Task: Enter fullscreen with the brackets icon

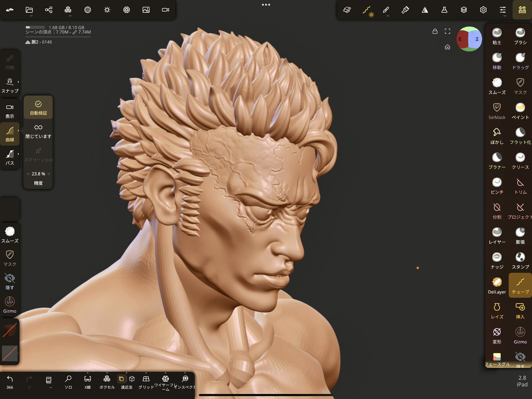Action: coord(448,31)
